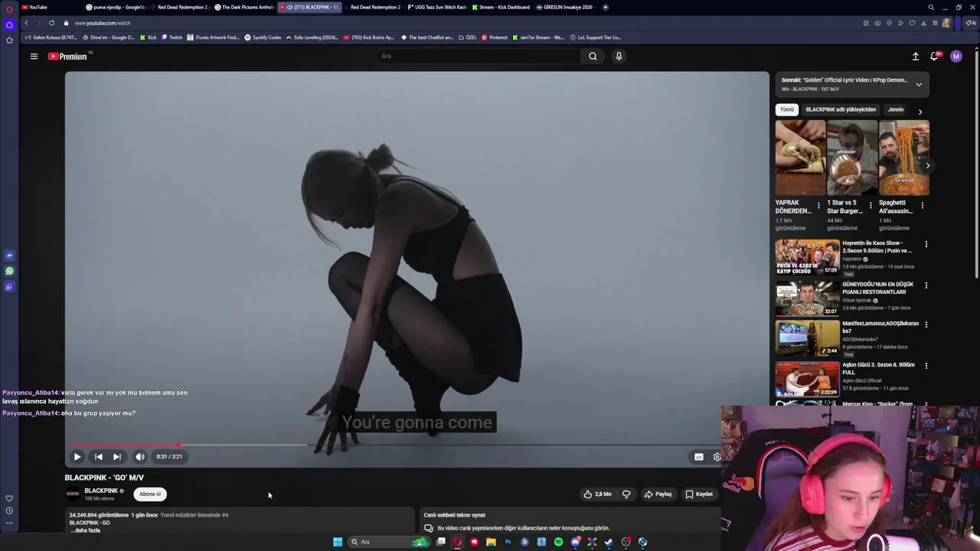
Task: Open the Twitch bookmark
Action: pos(171,37)
